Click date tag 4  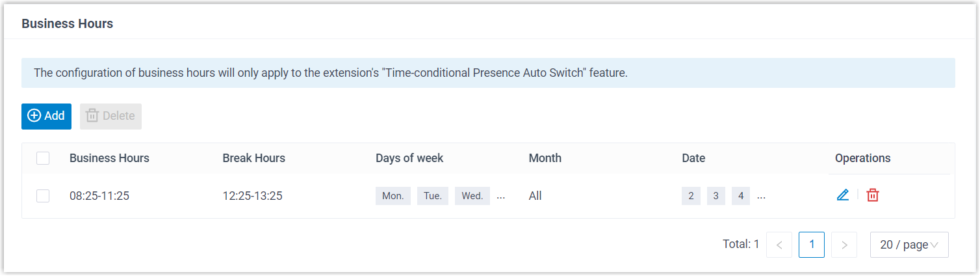[741, 196]
